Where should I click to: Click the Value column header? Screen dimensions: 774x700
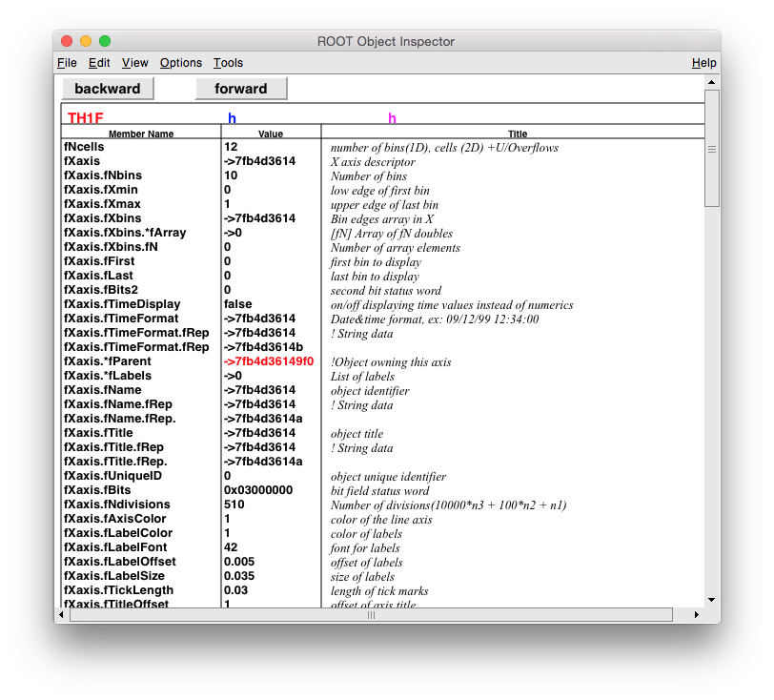coord(271,134)
